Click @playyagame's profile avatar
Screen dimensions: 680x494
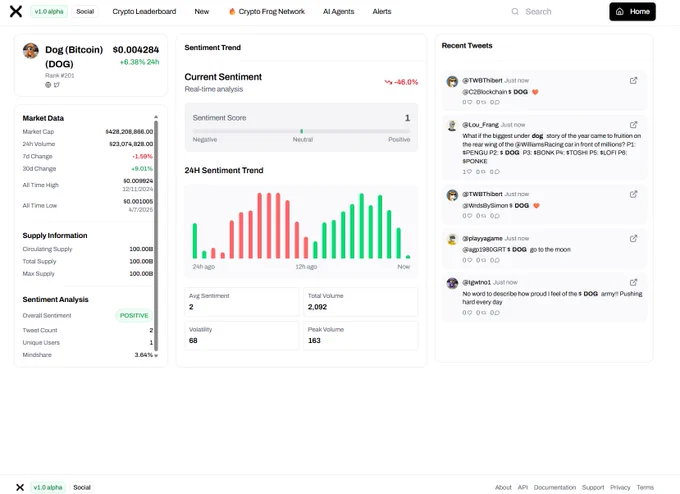pyautogui.click(x=452, y=239)
